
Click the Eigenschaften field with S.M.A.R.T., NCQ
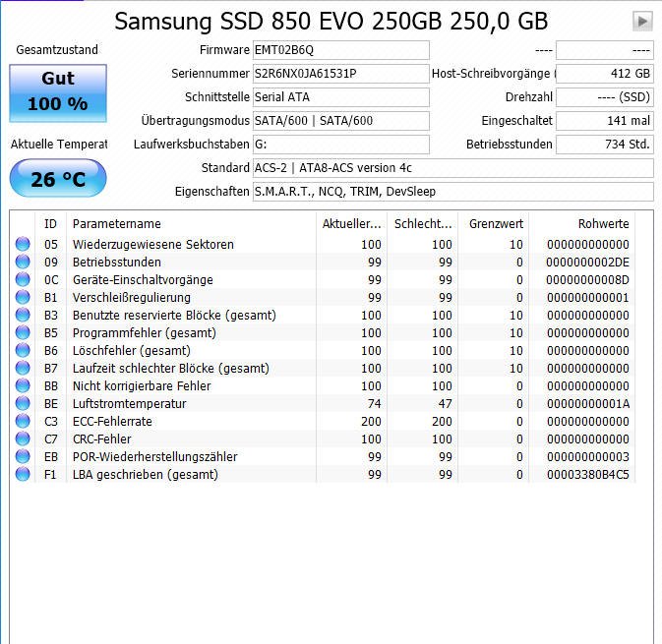[x=453, y=192]
